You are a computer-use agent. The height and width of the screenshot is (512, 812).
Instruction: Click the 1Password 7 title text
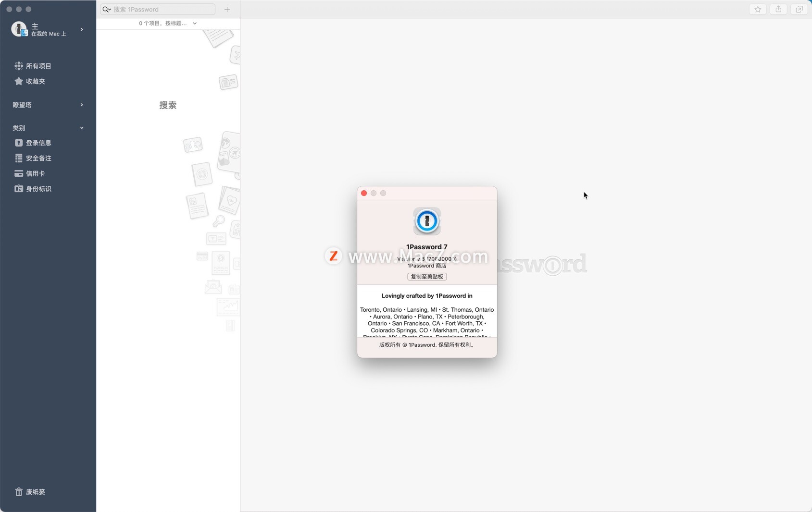tap(427, 247)
